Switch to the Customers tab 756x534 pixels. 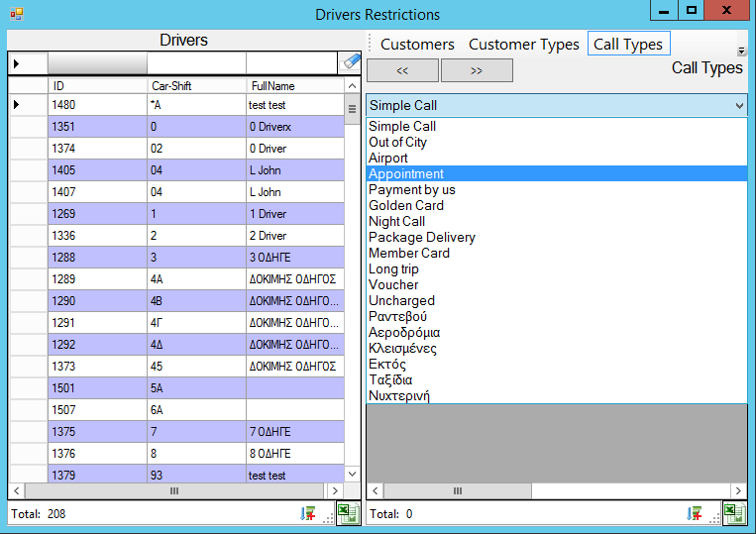(417, 45)
